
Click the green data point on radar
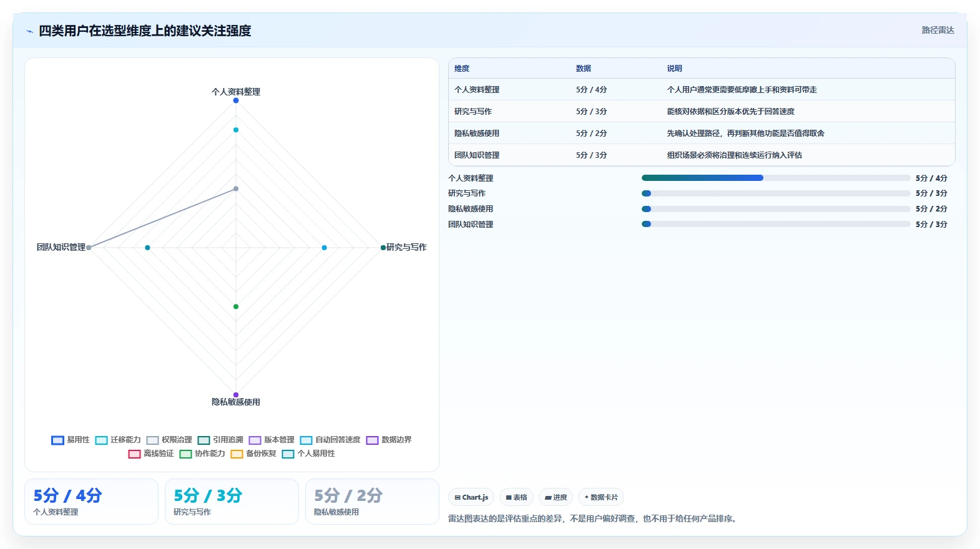[236, 306]
